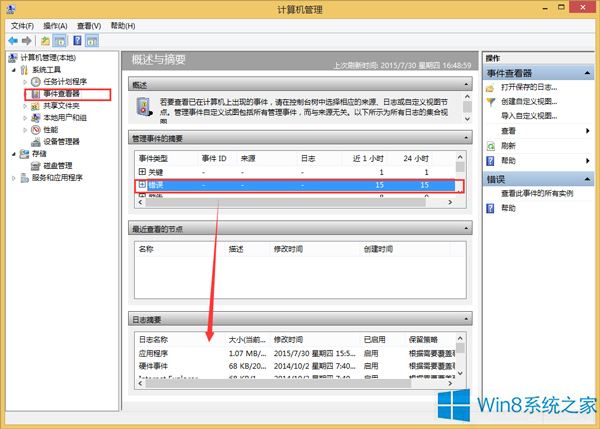Toggle the action pane toolbar icon
This screenshot has width=600, height=429.
tap(92, 41)
